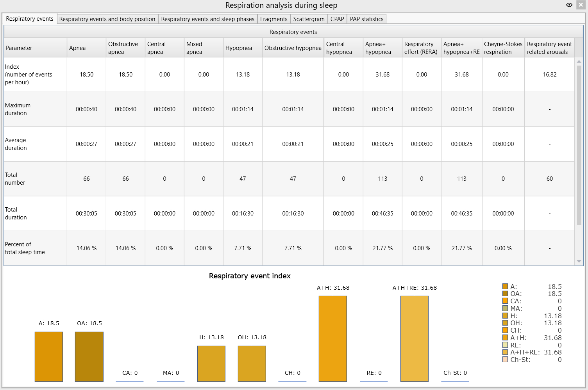Click the Cheyne-Stokes respiration column header

pyautogui.click(x=503, y=48)
